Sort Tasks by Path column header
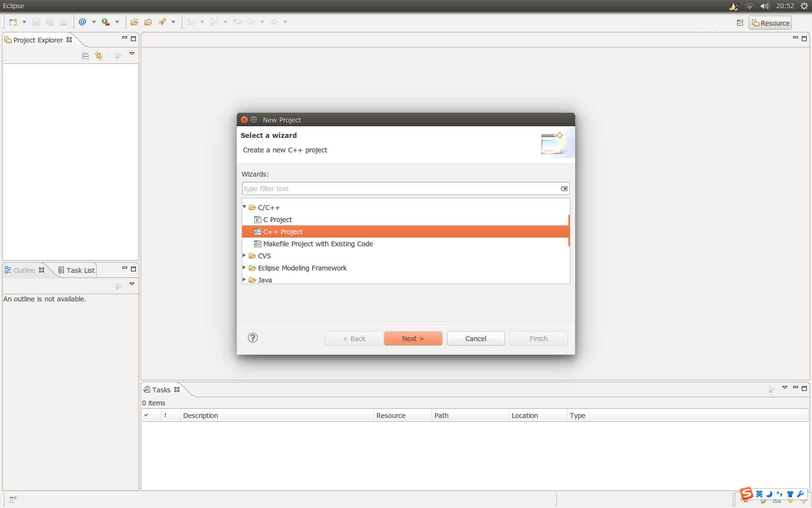 point(470,416)
